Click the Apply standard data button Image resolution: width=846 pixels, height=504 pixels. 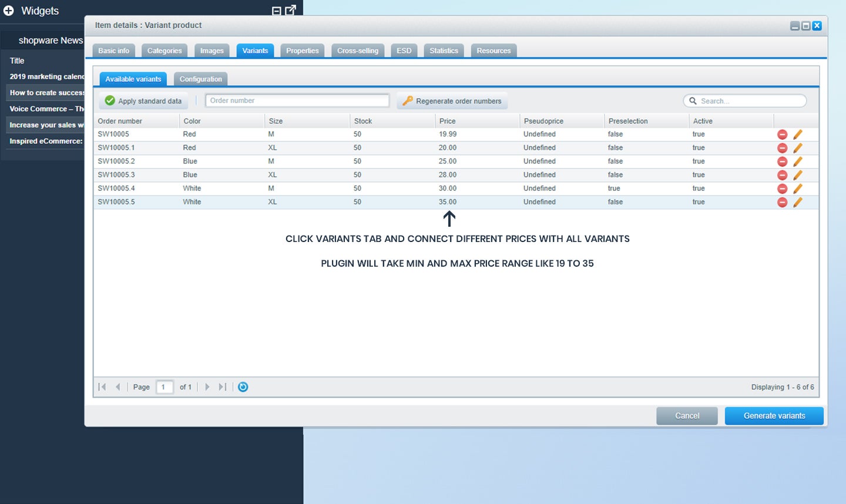(144, 101)
